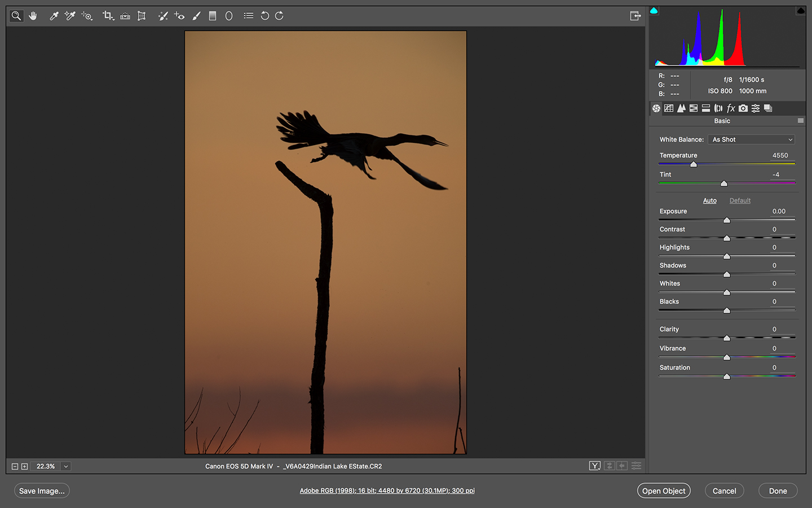Toggle between current and default settings

click(636, 466)
